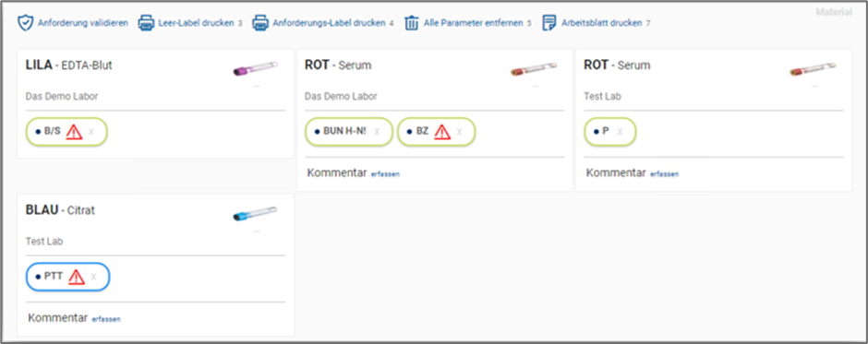Image resolution: width=868 pixels, height=344 pixels.
Task: Click red tube image in Das Demo Labor Serum card
Action: (x=534, y=68)
